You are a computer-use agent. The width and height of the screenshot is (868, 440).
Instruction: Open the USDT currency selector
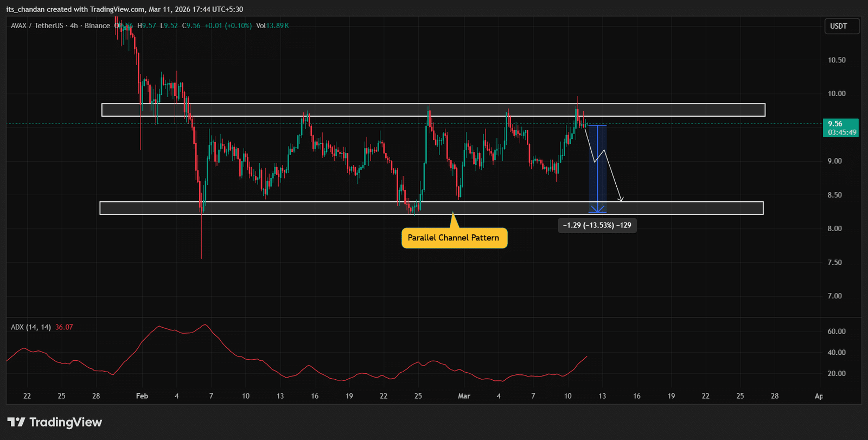[841, 26]
